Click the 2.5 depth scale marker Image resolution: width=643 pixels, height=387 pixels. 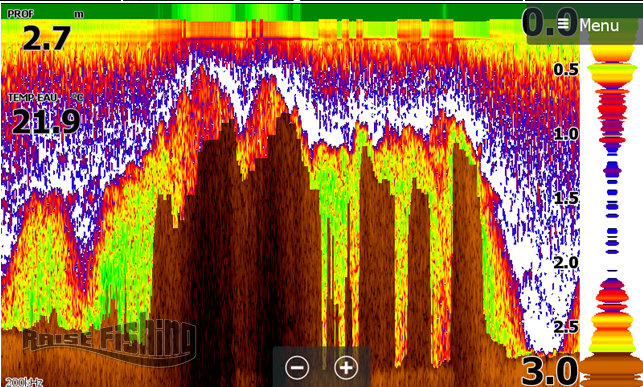[566, 327]
